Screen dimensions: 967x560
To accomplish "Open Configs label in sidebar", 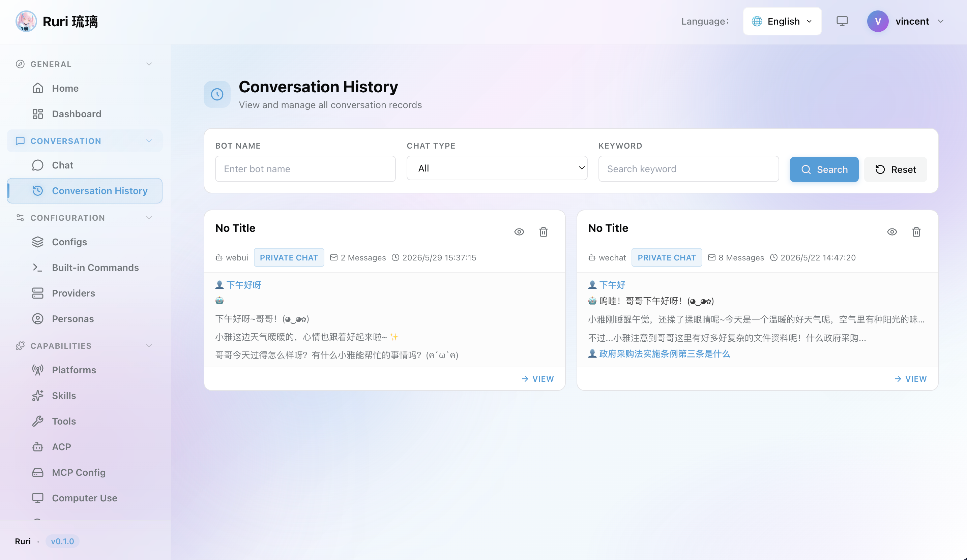I will click(69, 242).
